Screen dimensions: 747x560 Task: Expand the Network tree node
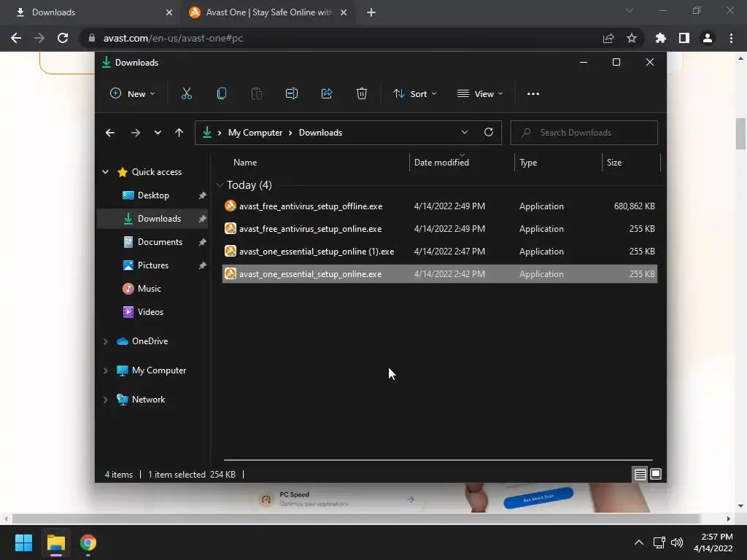105,400
